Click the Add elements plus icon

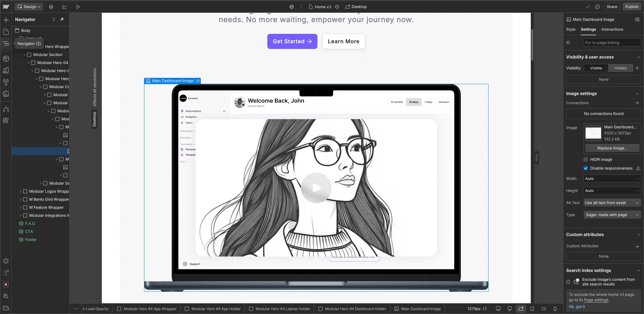click(x=6, y=20)
